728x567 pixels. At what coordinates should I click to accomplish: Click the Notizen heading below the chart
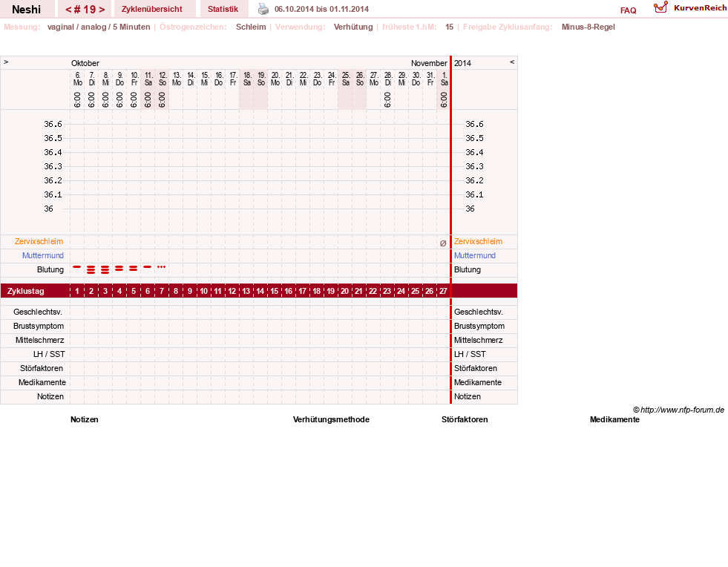coord(85,419)
